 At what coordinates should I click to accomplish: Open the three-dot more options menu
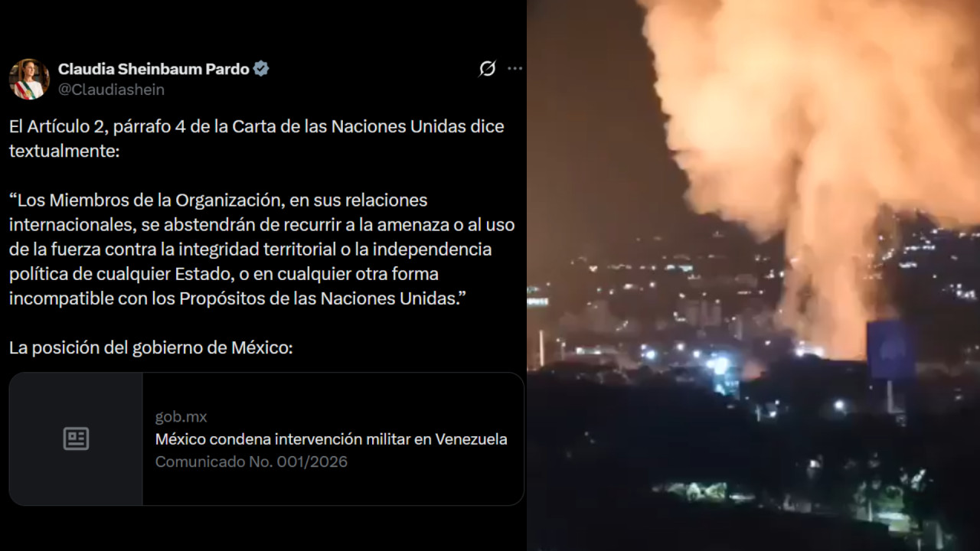(515, 69)
